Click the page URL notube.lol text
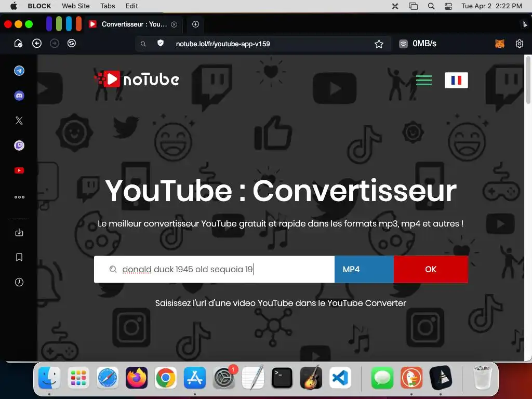Image resolution: width=532 pixels, height=399 pixels. 222,44
